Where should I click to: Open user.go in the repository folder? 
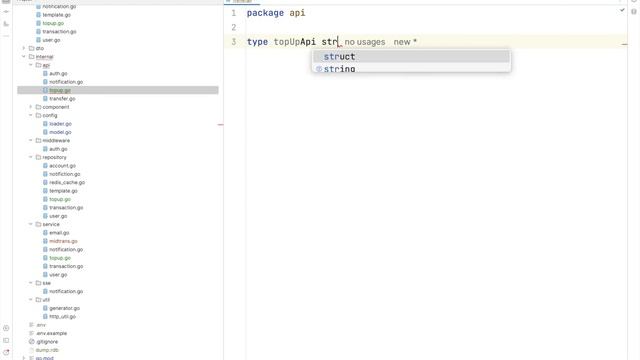point(58,216)
